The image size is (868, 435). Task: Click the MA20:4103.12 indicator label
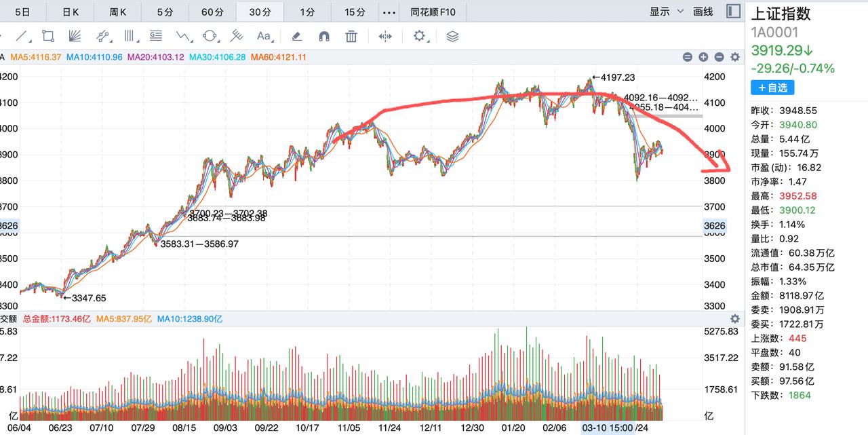tap(155, 58)
